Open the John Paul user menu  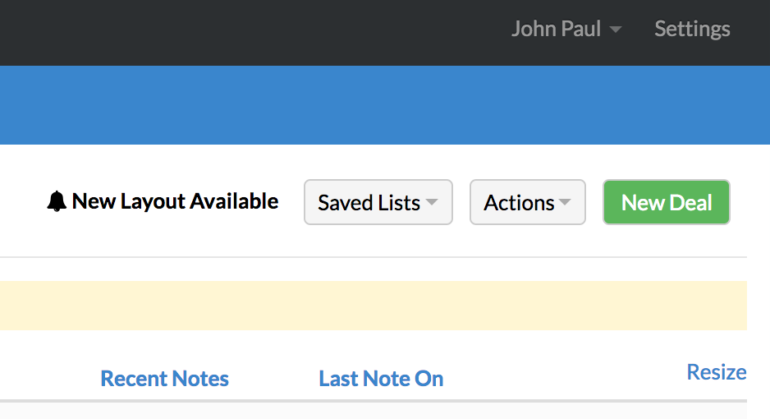click(566, 29)
